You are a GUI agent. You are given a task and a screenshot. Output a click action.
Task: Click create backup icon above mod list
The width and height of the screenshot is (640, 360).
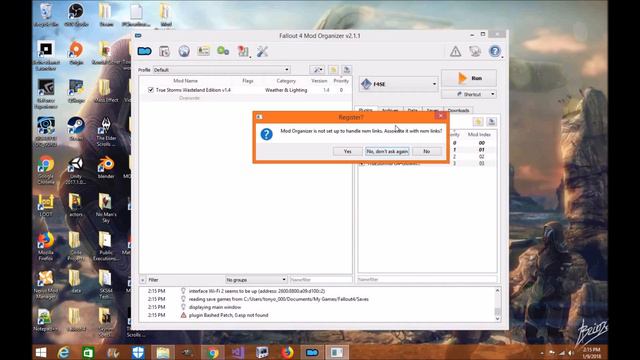(347, 70)
